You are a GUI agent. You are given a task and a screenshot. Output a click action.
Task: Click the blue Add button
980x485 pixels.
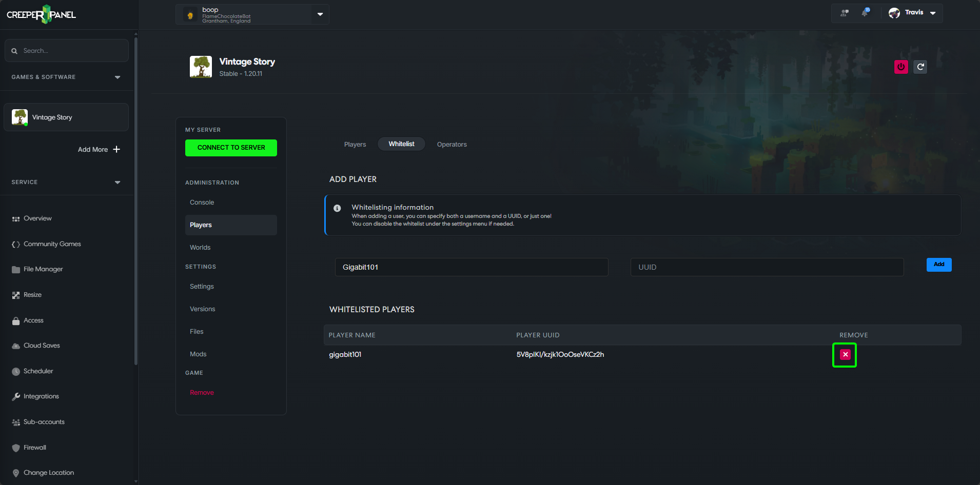[x=939, y=265]
